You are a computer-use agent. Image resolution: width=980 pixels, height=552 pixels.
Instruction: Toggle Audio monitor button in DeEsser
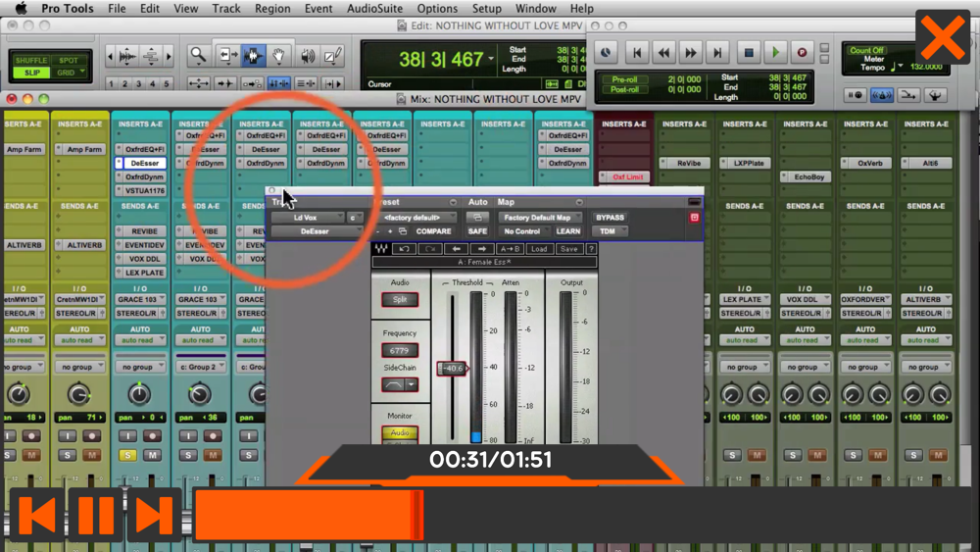(400, 432)
